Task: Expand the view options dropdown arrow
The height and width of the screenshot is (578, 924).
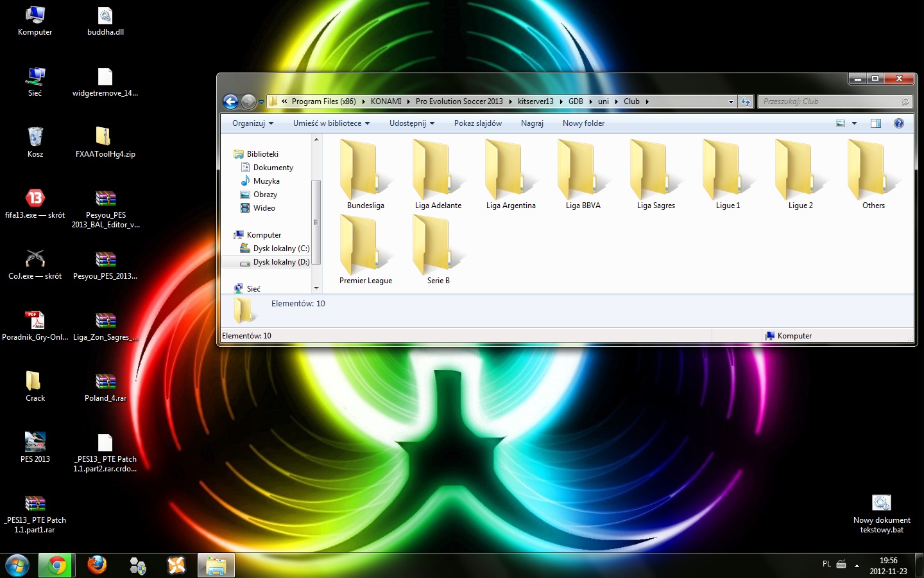Action: (x=854, y=123)
